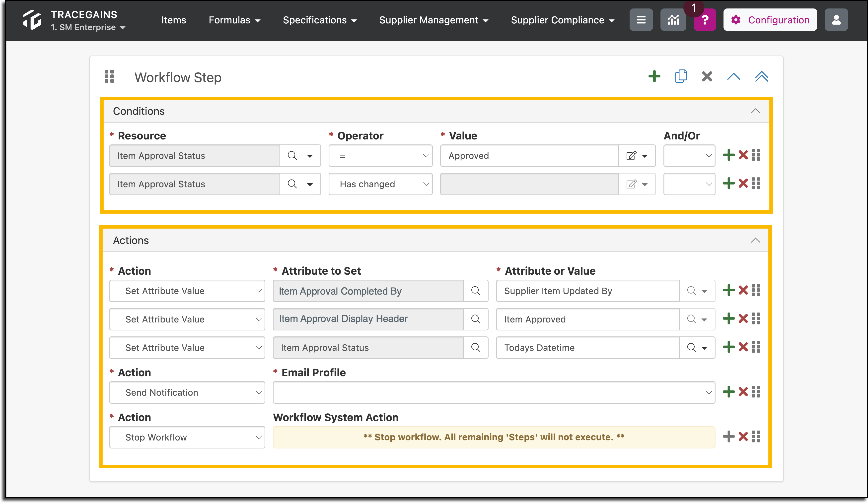Add a new workflow step with plus icon
Screen dimensions: 868x503
[654, 76]
